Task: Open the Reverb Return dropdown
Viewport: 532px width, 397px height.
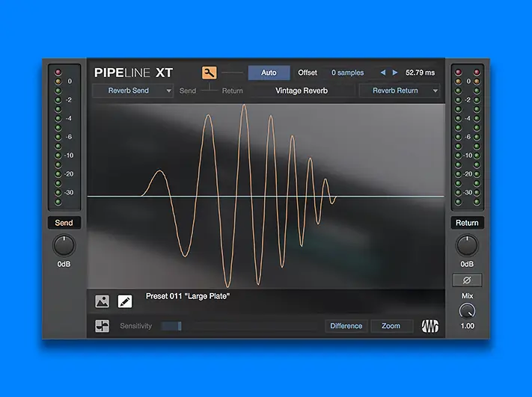Action: (400, 90)
